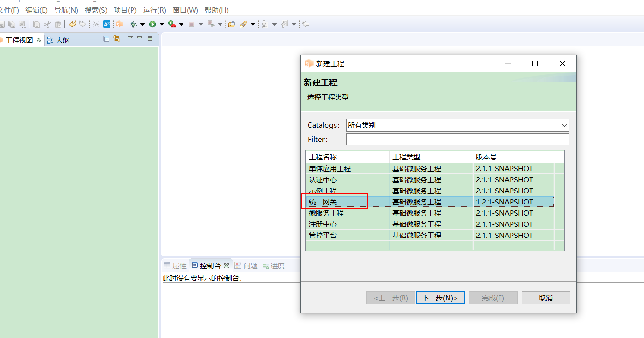This screenshot has width=644, height=338.
Task: Open the project view's View Menu triangle
Action: pos(130,38)
